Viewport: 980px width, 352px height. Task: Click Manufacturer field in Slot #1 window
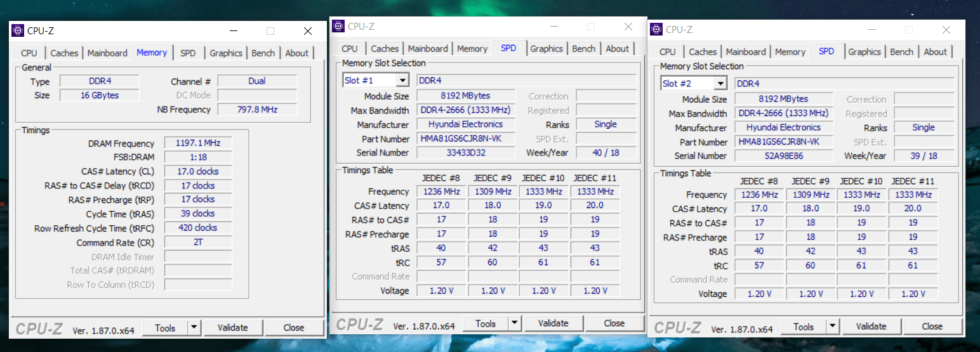(466, 124)
